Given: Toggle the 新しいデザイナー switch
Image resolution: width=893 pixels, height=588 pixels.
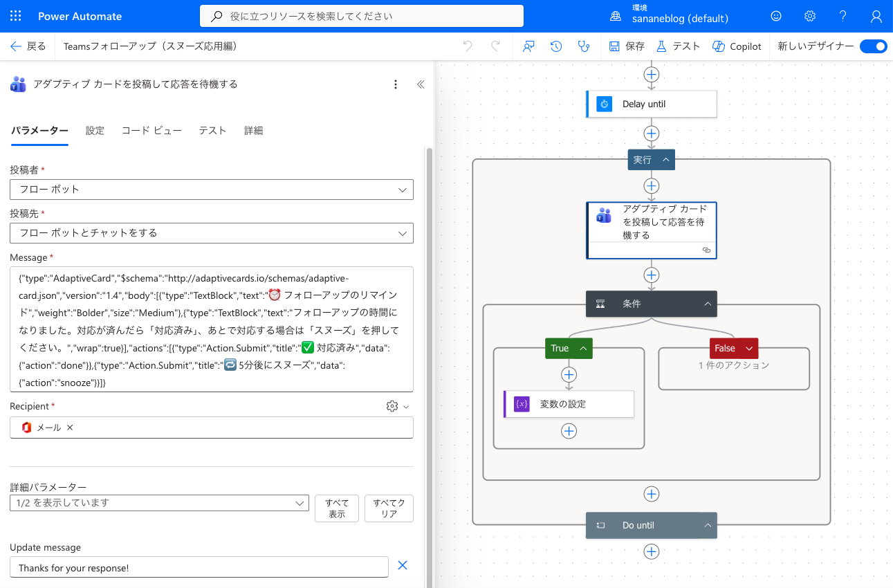Looking at the screenshot, I should 873,46.
